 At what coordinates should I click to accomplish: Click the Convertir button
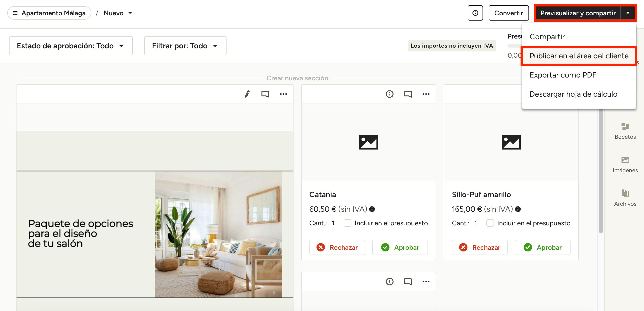tap(509, 13)
